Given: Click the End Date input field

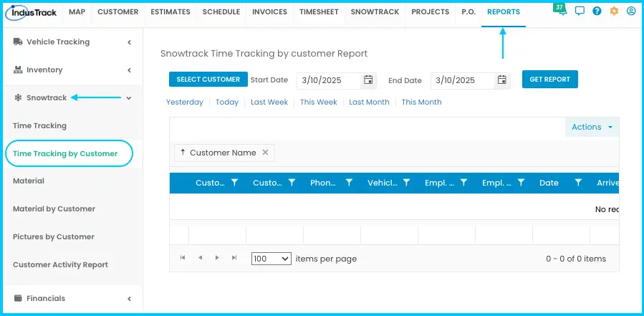Looking at the screenshot, I should coord(463,80).
